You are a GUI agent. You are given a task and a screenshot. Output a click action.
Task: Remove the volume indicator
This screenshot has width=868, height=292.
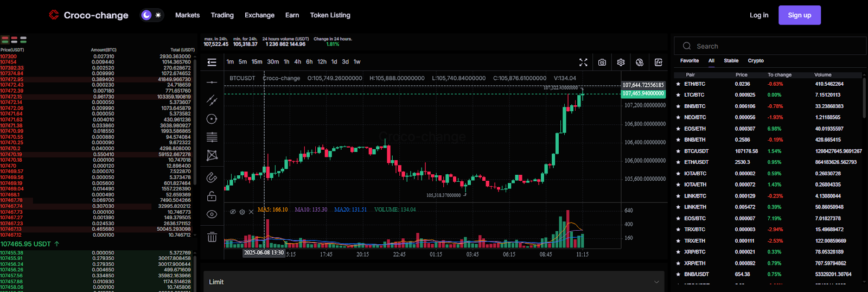tap(251, 212)
